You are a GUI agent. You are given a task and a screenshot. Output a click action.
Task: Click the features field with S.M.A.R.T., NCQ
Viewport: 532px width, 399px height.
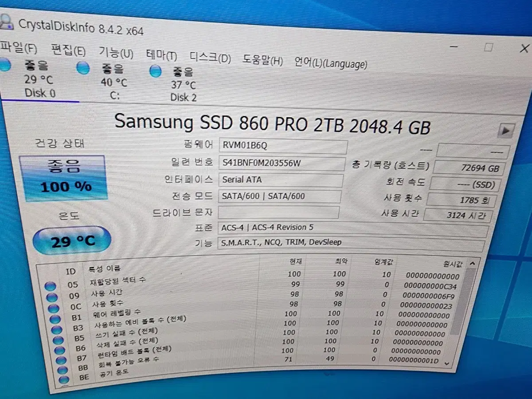point(351,244)
